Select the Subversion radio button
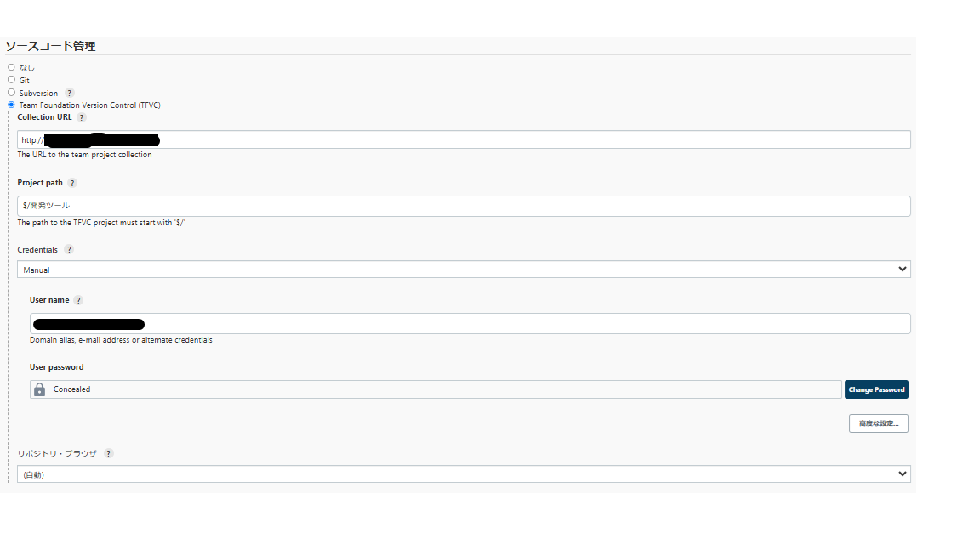 coord(11,93)
